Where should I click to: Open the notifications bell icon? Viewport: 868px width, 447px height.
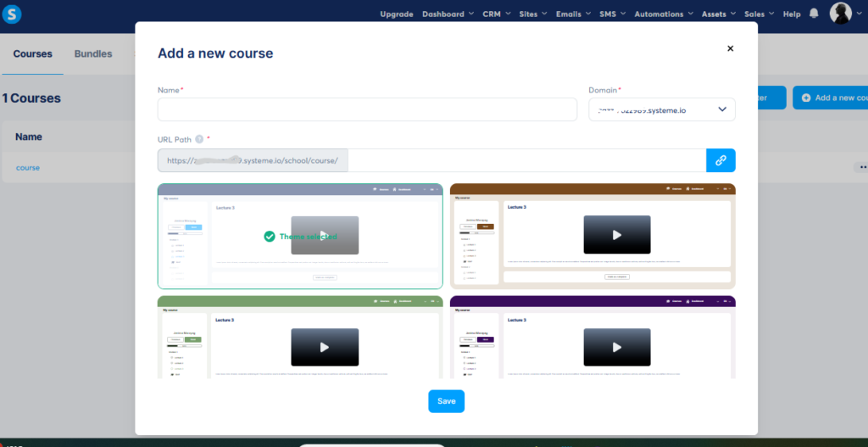814,14
